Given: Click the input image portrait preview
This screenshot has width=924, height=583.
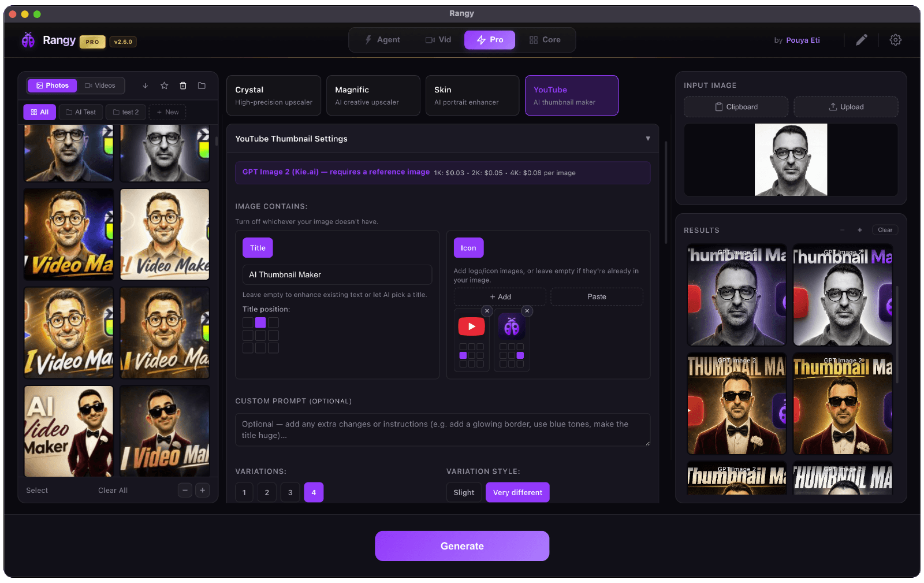Looking at the screenshot, I should click(x=791, y=159).
